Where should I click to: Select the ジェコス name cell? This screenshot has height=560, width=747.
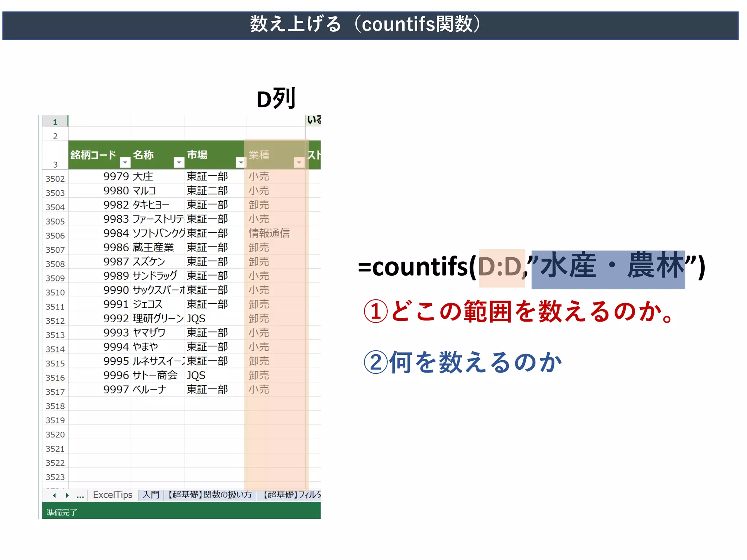[x=158, y=304]
